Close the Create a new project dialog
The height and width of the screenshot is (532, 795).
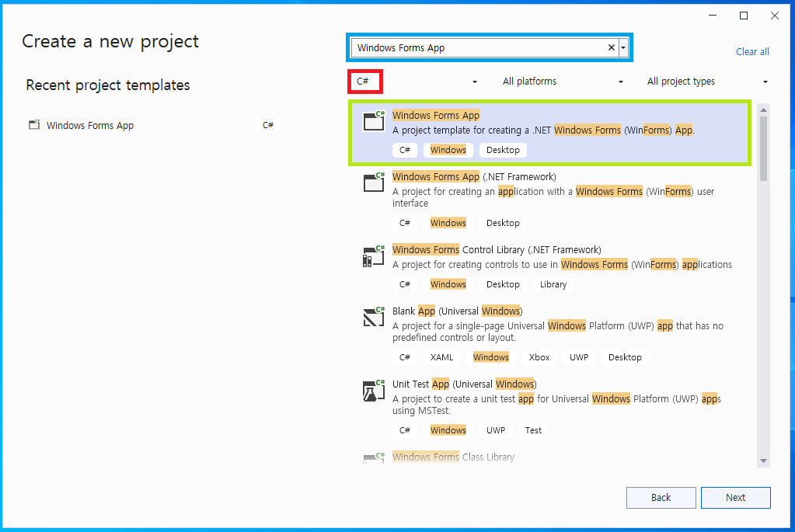pyautogui.click(x=774, y=16)
